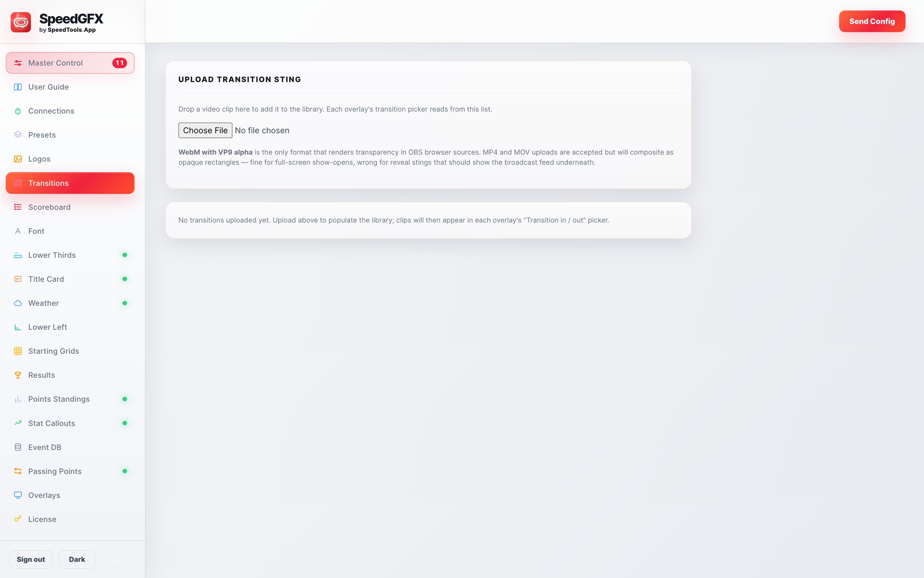Click the 'No file chosen' text

[262, 130]
